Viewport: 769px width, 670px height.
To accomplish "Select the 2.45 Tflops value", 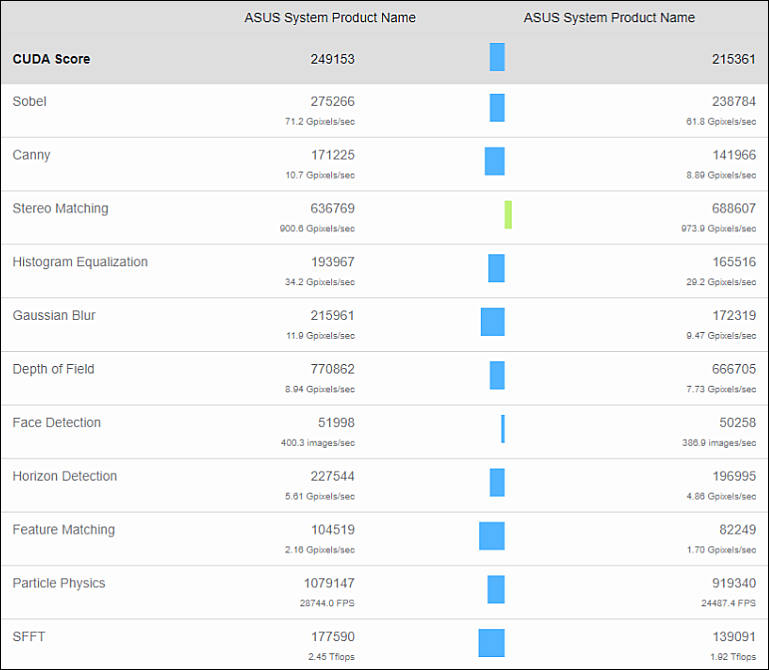I will 331,657.
